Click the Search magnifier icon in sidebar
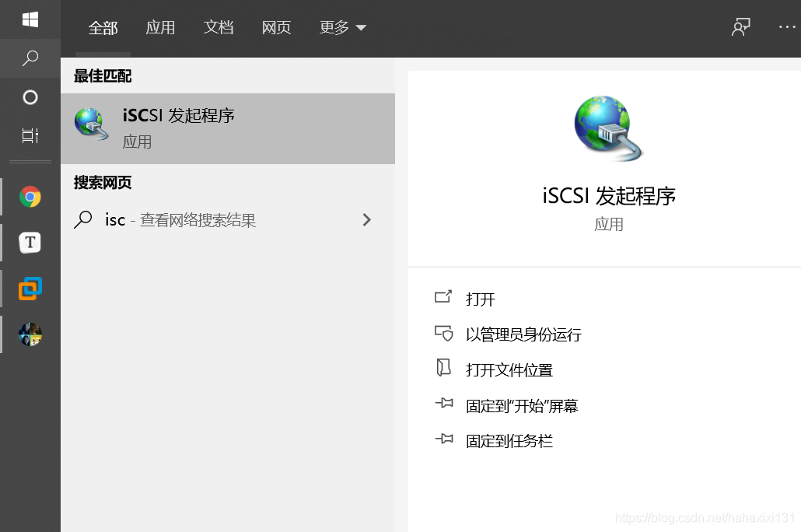The width and height of the screenshot is (801, 532). [30, 58]
